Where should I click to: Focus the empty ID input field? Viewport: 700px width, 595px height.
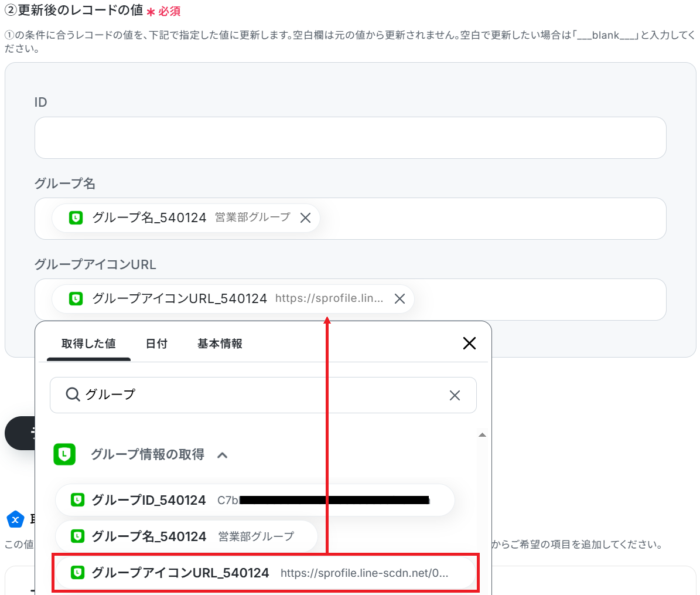(350, 138)
